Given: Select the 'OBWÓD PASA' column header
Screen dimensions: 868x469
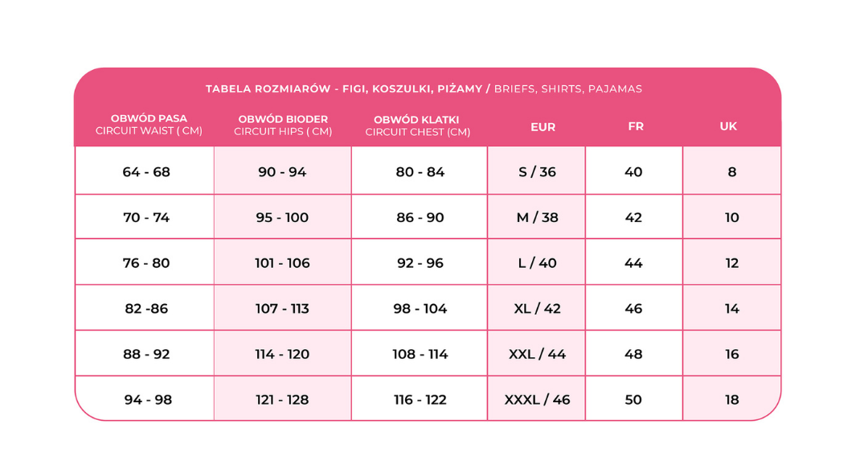Looking at the screenshot, I should (x=149, y=125).
